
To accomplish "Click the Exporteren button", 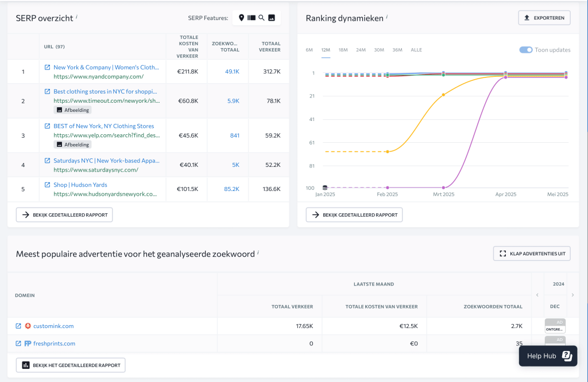I will pos(544,18).
